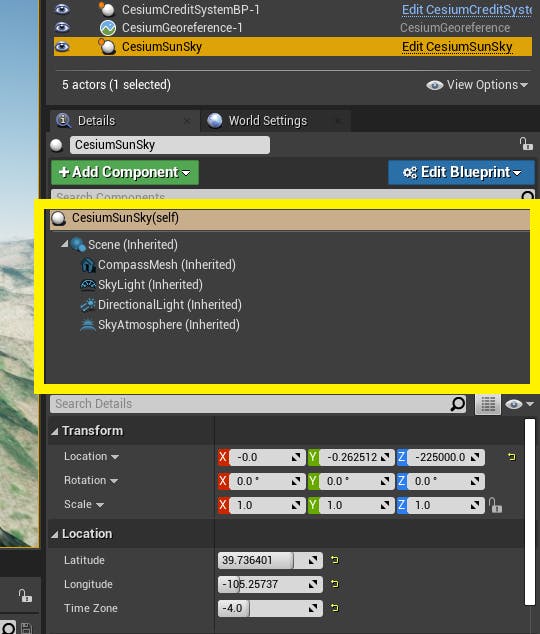540x634 pixels.
Task: Click the Details panel vertical scrollbar
Action: coord(530,512)
